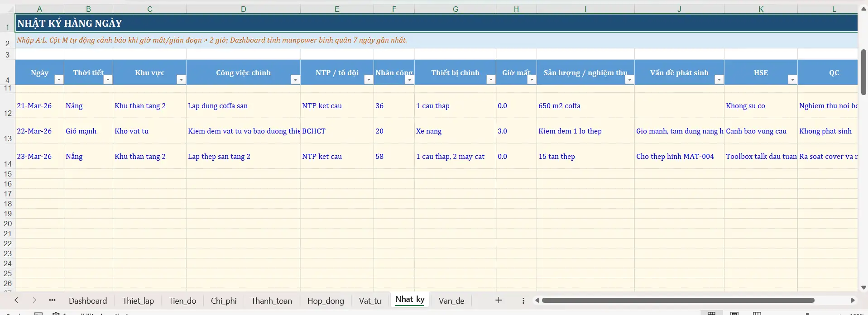Screen dimensions: 868x315
Task: Open the Thanh_toan sheet tab
Action: click(271, 301)
